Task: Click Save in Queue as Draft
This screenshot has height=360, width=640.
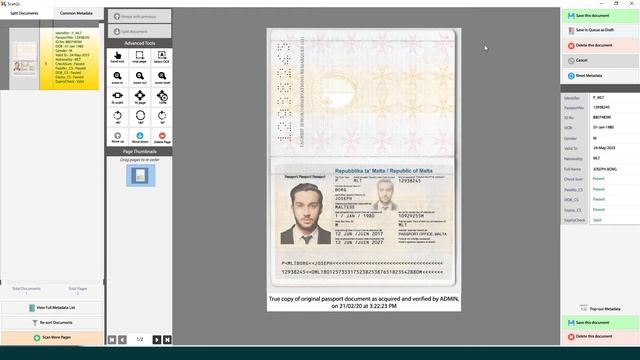Action: pyautogui.click(x=600, y=30)
